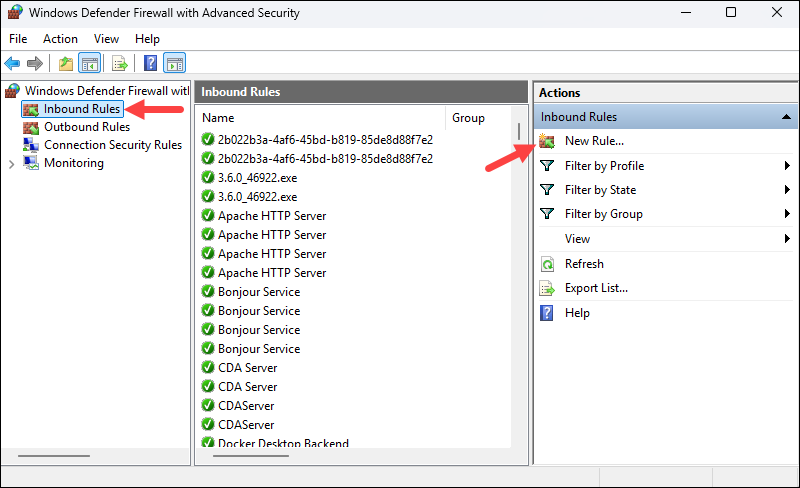
Task: Click New Rule... action link
Action: (x=594, y=141)
